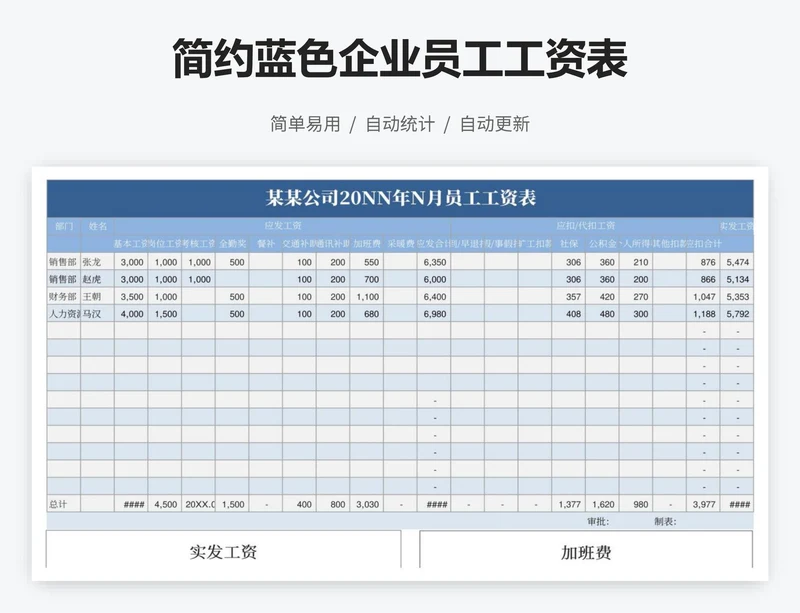800x613 pixels.
Task: Click the "财务部" department cell
Action: point(64,297)
